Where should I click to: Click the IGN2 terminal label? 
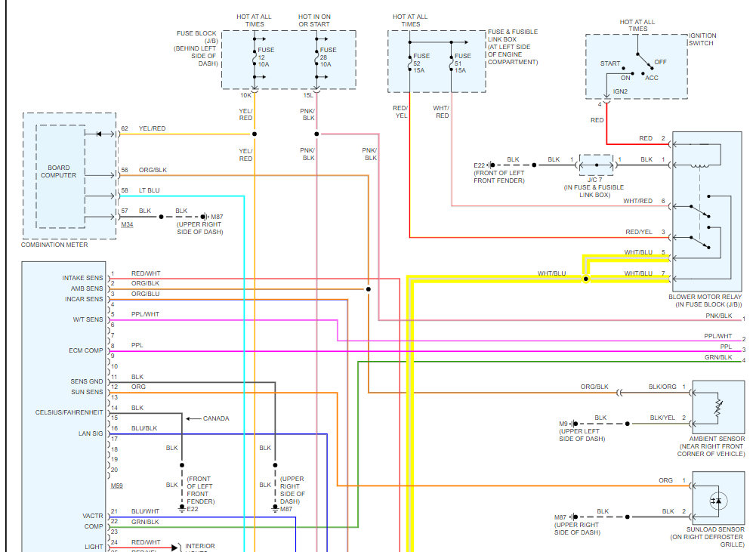620,91
